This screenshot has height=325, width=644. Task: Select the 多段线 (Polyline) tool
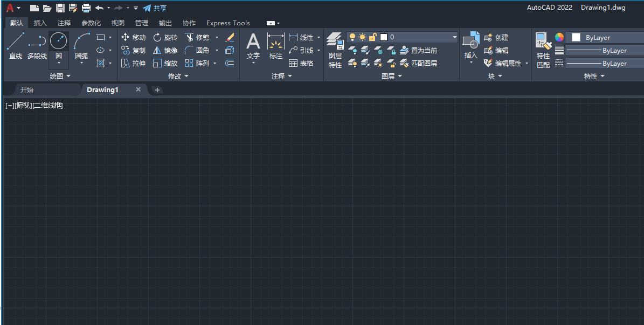click(x=37, y=42)
